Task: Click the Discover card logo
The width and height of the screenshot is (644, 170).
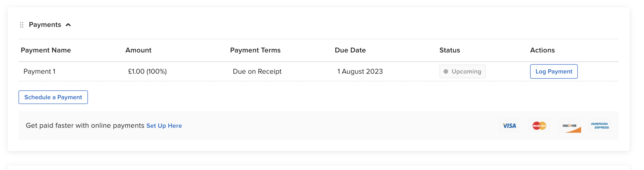Action: [570, 126]
